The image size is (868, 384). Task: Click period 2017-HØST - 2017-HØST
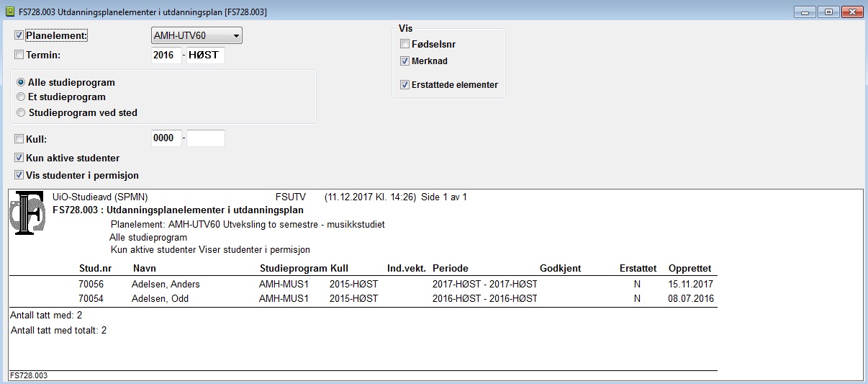485,285
